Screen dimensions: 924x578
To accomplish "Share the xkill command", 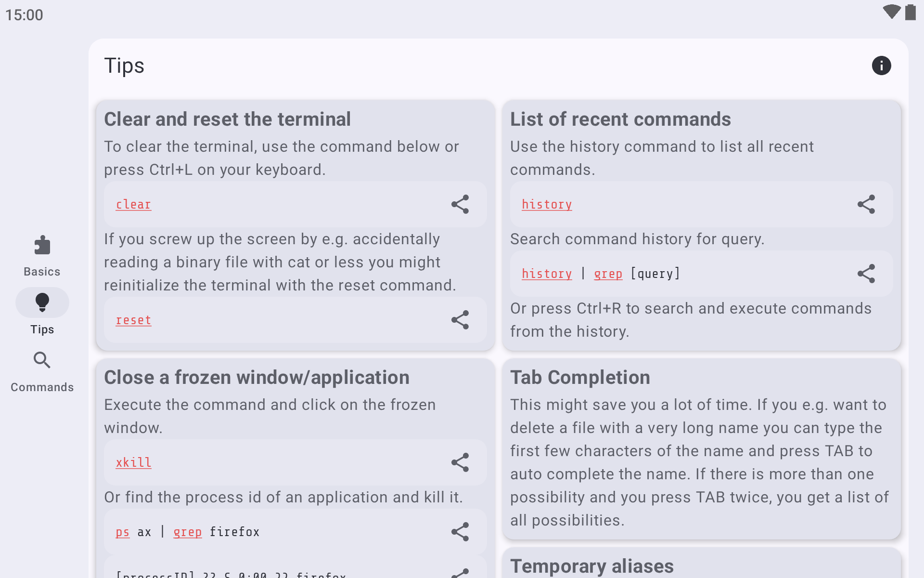I will coord(460,462).
